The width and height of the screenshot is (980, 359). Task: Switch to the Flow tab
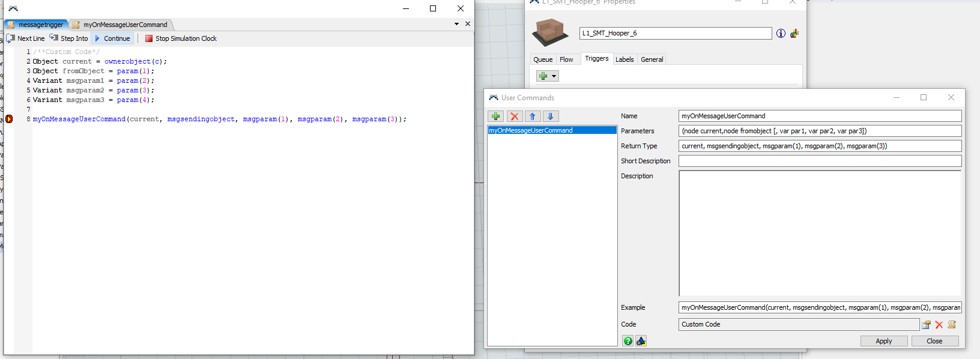(x=566, y=59)
